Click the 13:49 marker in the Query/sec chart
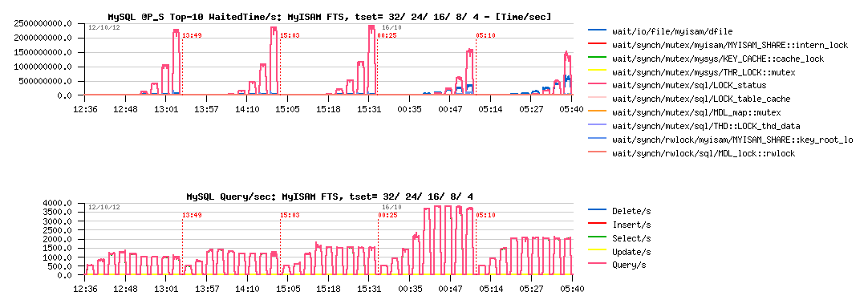The image size is (868, 300). [x=191, y=215]
